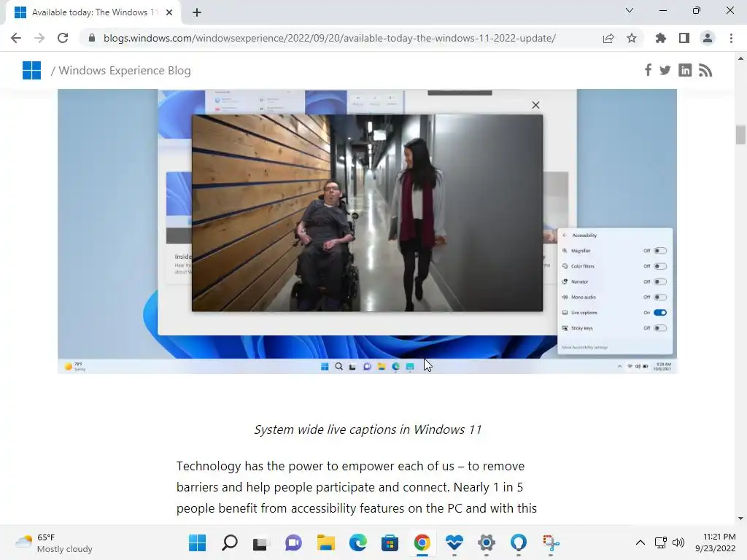Image resolution: width=747 pixels, height=560 pixels.
Task: Click the scrollbar down arrow
Action: 740,518
